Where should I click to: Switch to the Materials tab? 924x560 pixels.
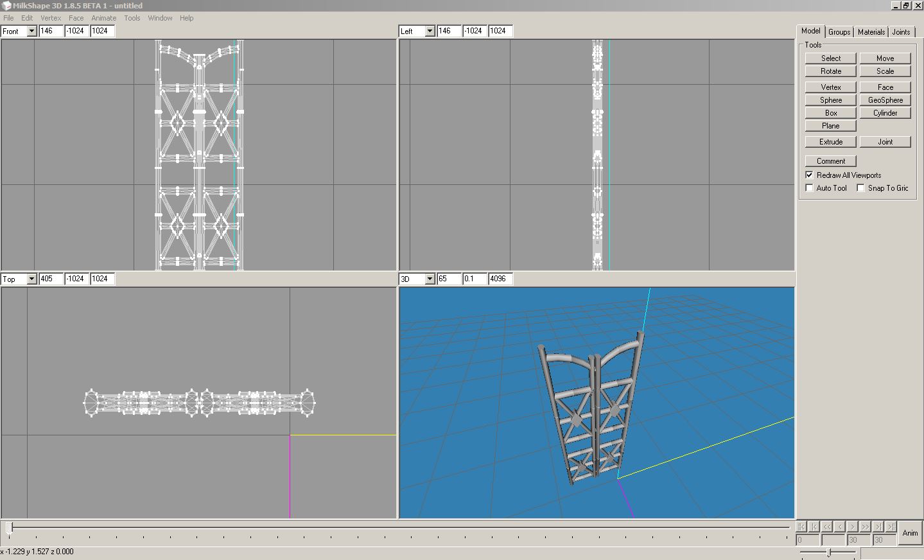click(x=871, y=31)
